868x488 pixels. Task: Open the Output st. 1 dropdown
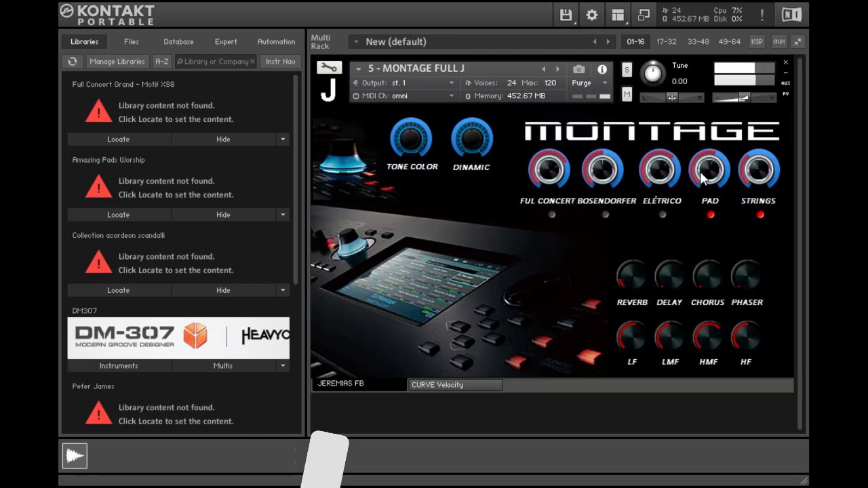tap(403, 83)
